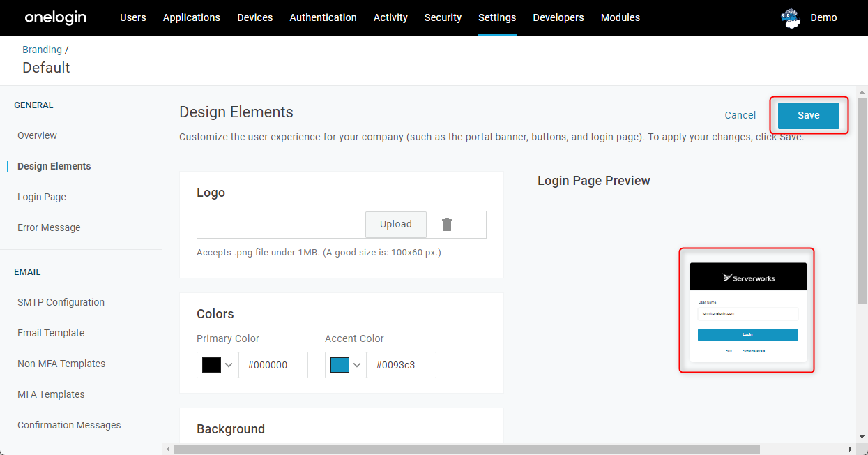Viewport: 868px width, 455px height.
Task: Open Email Template section
Action: pyautogui.click(x=51, y=333)
